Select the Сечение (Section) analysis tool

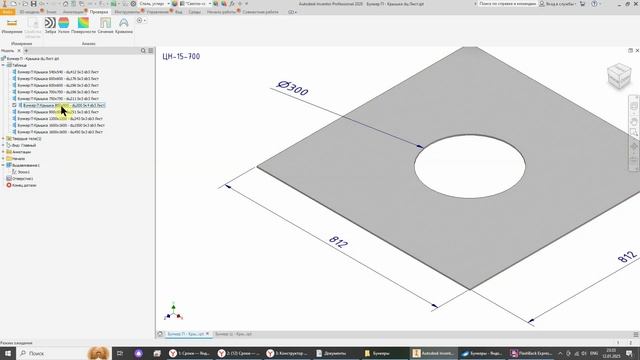coord(105,23)
